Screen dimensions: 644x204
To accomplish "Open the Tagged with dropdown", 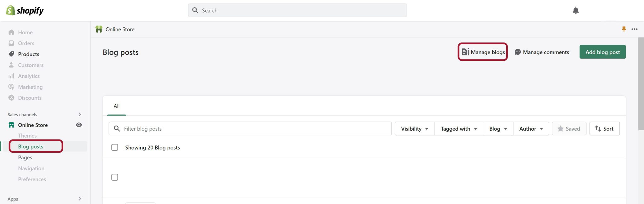I will coord(459,129).
